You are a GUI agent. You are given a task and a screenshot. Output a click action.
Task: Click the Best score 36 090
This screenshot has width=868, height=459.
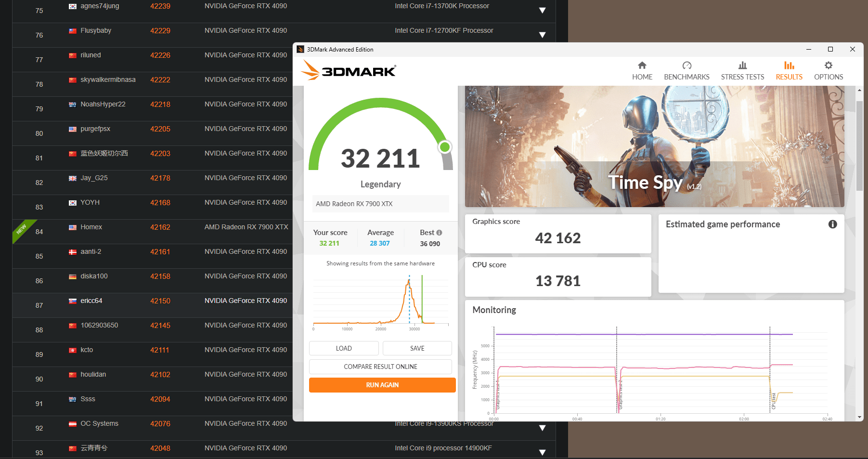(430, 244)
